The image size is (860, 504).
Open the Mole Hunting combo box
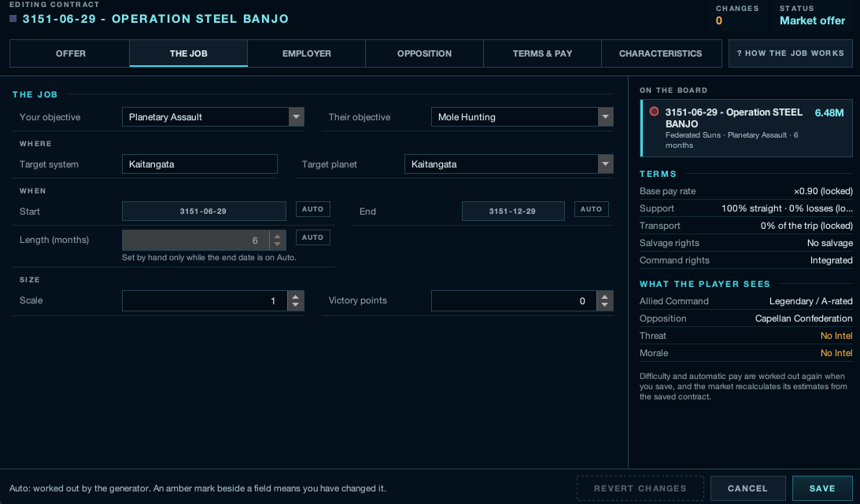click(x=522, y=116)
